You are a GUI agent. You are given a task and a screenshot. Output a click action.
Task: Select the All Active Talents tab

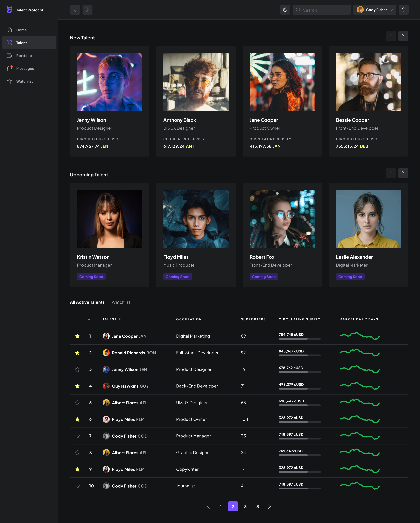click(87, 302)
